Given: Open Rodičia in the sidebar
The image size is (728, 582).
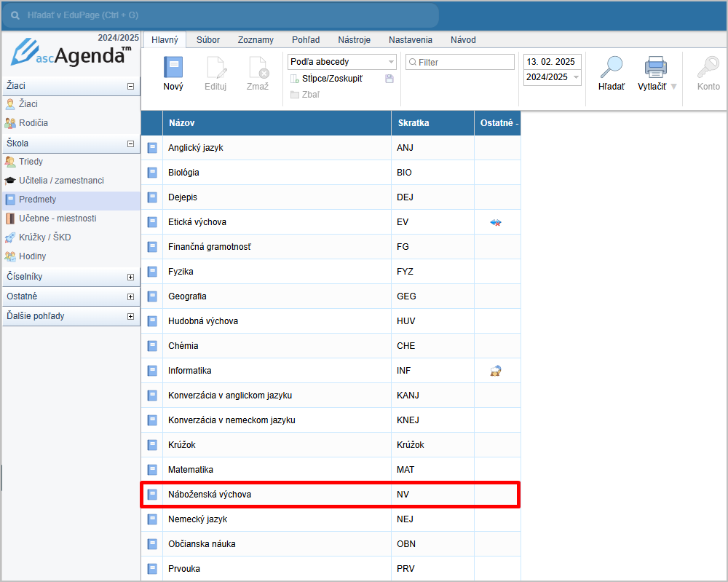Looking at the screenshot, I should 71,123.
